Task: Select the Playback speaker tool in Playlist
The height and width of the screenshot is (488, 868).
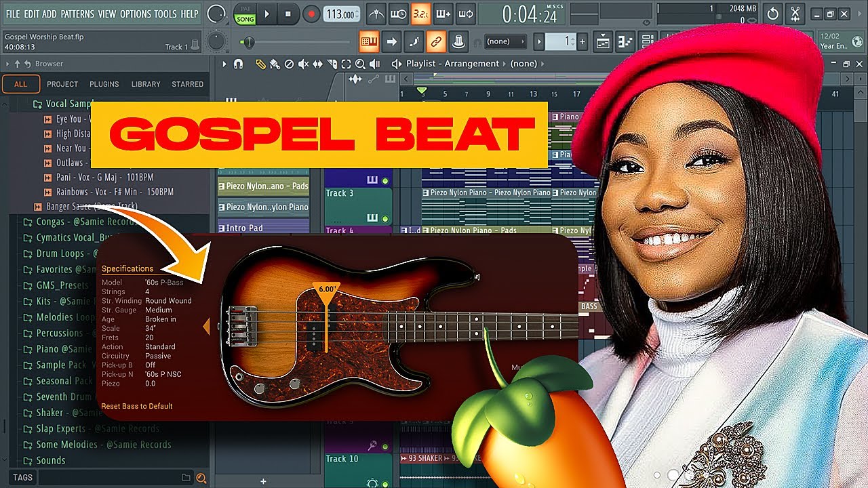Action: click(x=374, y=64)
